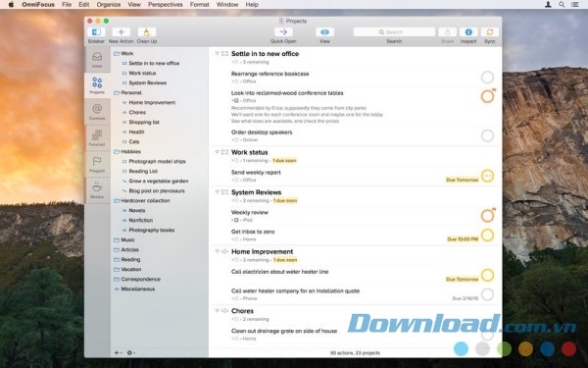Open the Inspect info panel
This screenshot has height=368, width=588.
(468, 32)
